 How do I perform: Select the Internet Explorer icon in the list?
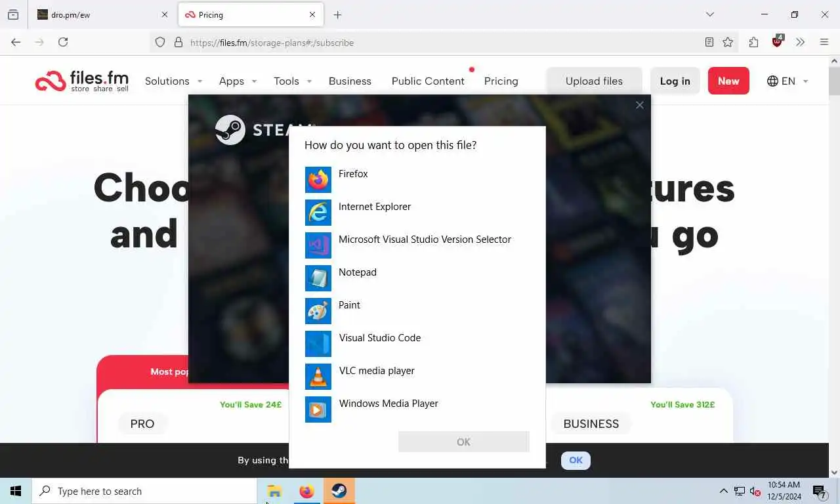pyautogui.click(x=318, y=213)
